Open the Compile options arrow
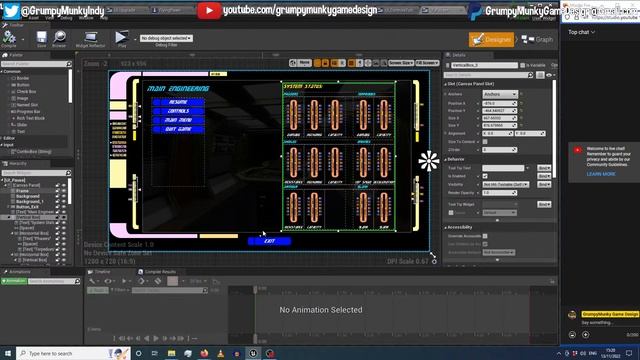 click(x=23, y=40)
